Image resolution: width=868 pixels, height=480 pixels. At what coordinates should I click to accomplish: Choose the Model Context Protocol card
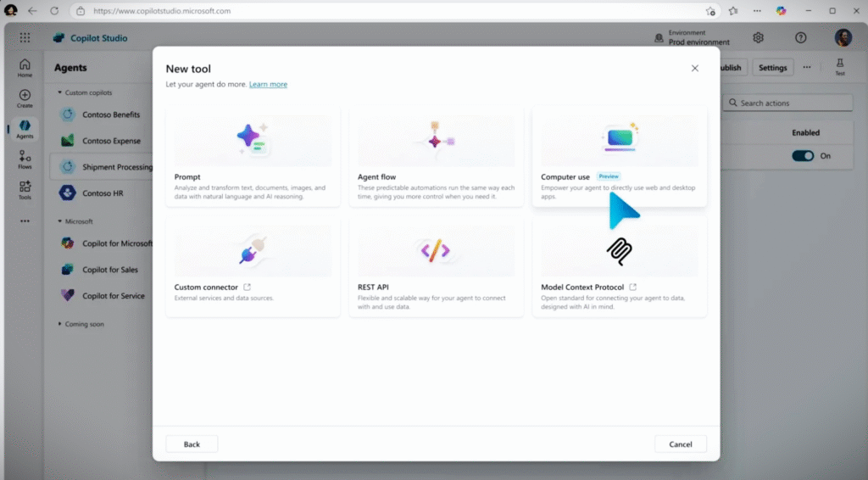(x=620, y=266)
